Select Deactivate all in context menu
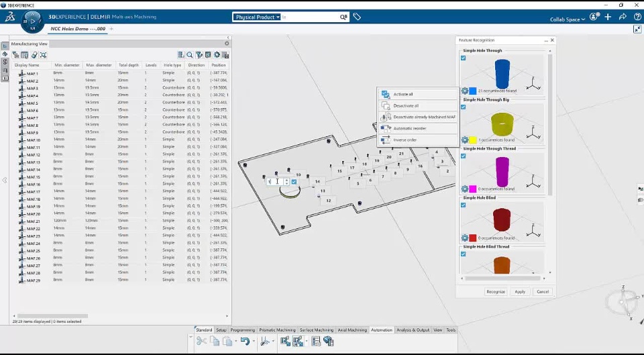The height and width of the screenshot is (355, 644). click(x=418, y=105)
